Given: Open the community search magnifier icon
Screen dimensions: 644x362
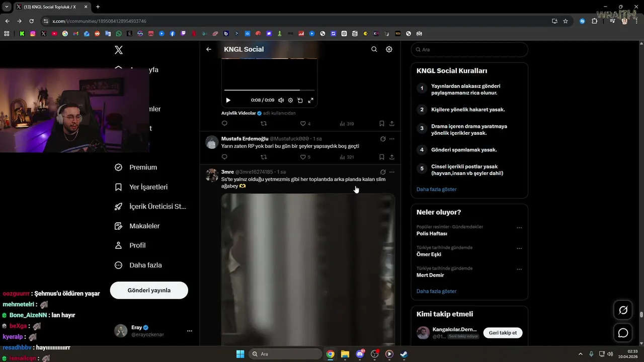Looking at the screenshot, I should pos(374,49).
